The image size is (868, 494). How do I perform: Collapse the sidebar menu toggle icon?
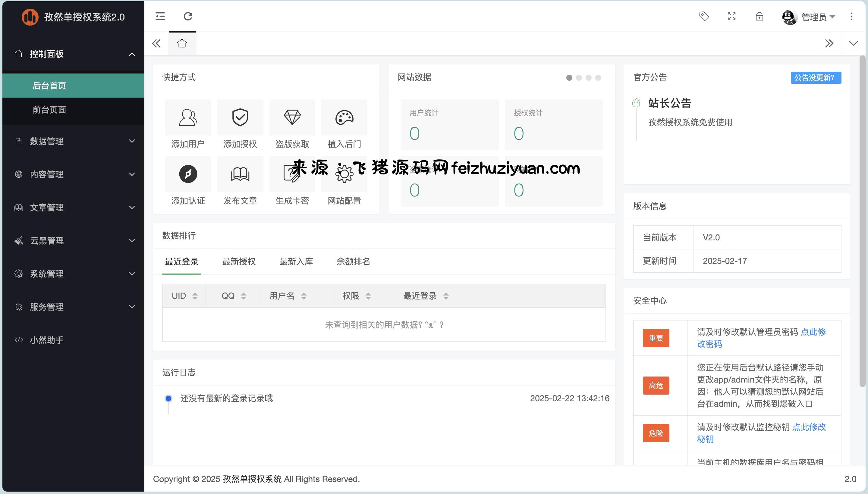click(x=160, y=16)
